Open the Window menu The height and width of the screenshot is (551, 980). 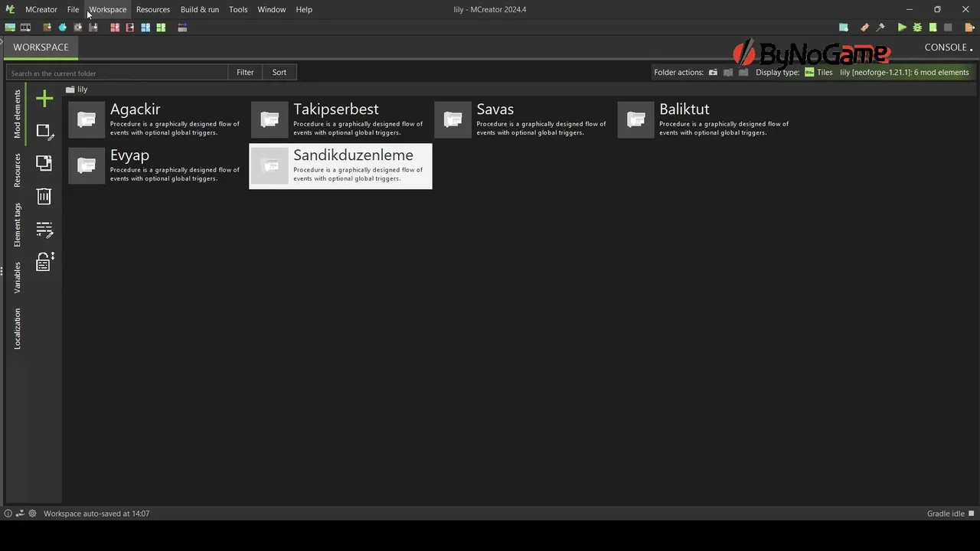pos(271,9)
